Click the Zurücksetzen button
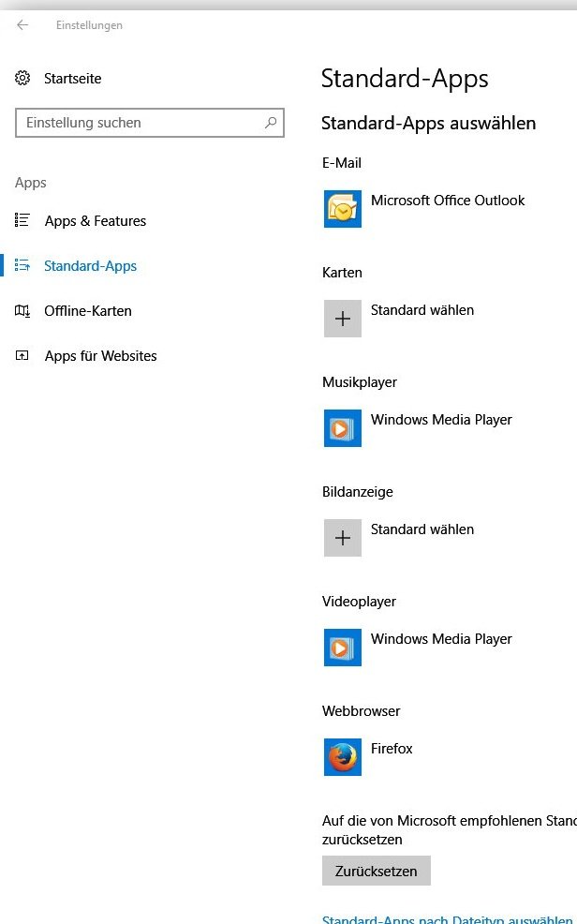577x924 pixels. 377,871
